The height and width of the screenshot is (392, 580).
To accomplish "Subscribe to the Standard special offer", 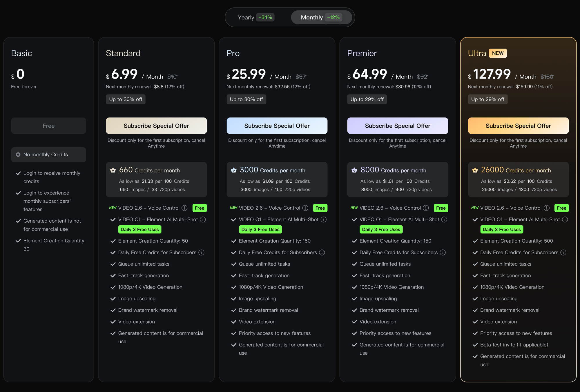I will pyautogui.click(x=156, y=126).
